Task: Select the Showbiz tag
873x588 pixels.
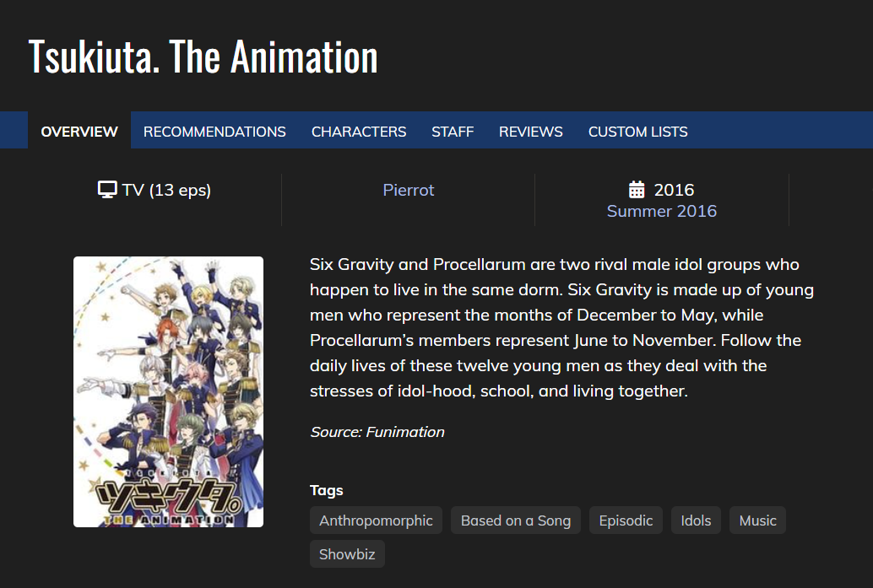Action: (347, 554)
